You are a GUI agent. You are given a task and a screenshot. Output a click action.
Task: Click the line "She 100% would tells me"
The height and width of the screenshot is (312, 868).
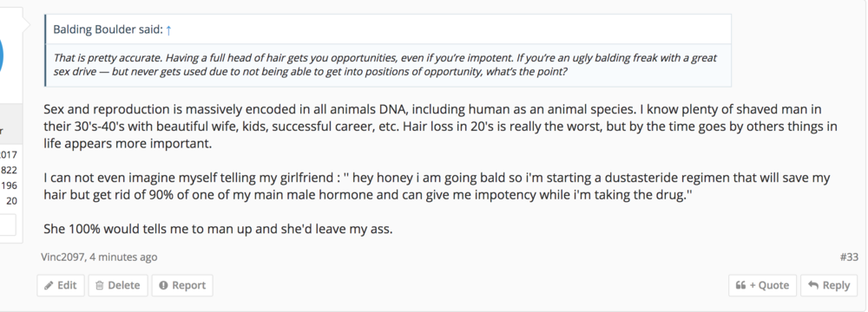click(x=218, y=229)
